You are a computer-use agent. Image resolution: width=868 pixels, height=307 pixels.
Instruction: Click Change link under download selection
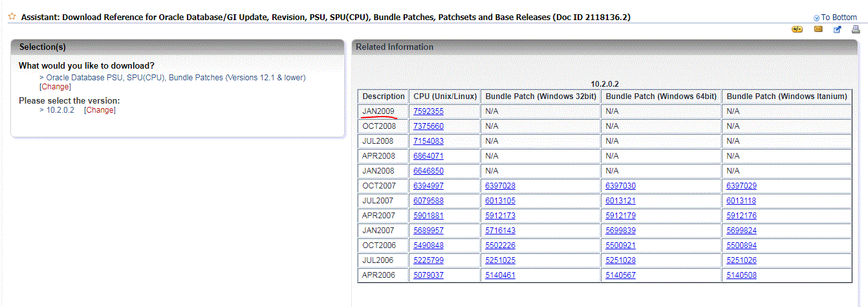pos(55,87)
